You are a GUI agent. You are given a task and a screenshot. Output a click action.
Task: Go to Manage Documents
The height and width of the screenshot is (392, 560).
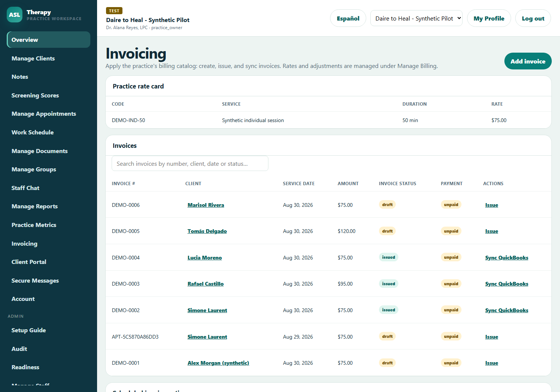tap(49, 151)
